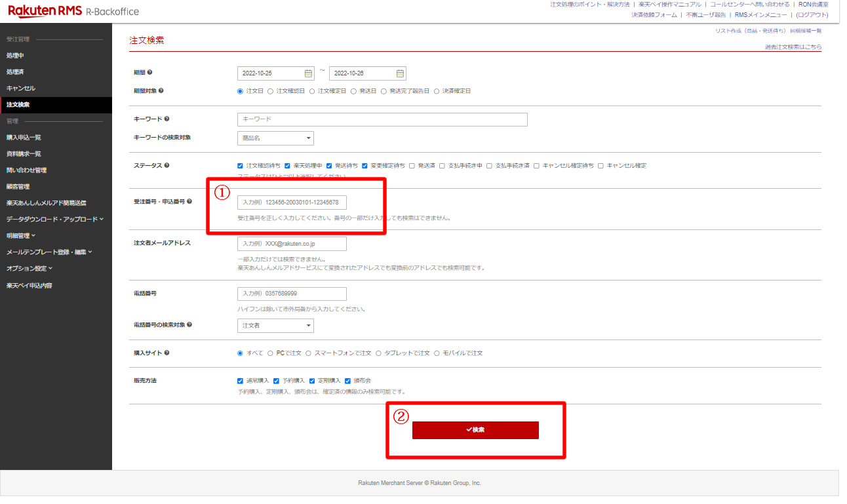Click the help icon beside 期間対象
The image size is (847, 504).
tap(161, 91)
